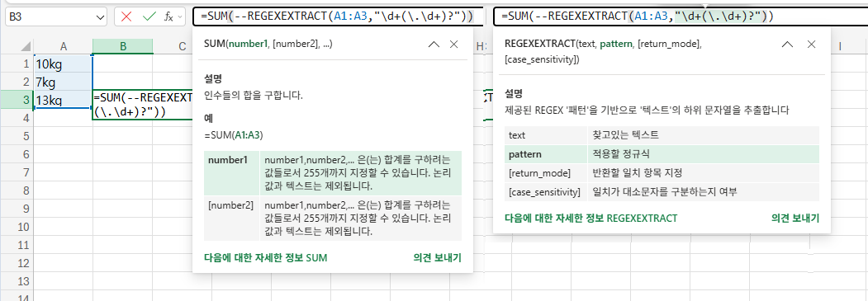Viewport: 868px width, 301px height.
Task: Click the [case_sensitivity] argument row
Action: pyautogui.click(x=662, y=191)
